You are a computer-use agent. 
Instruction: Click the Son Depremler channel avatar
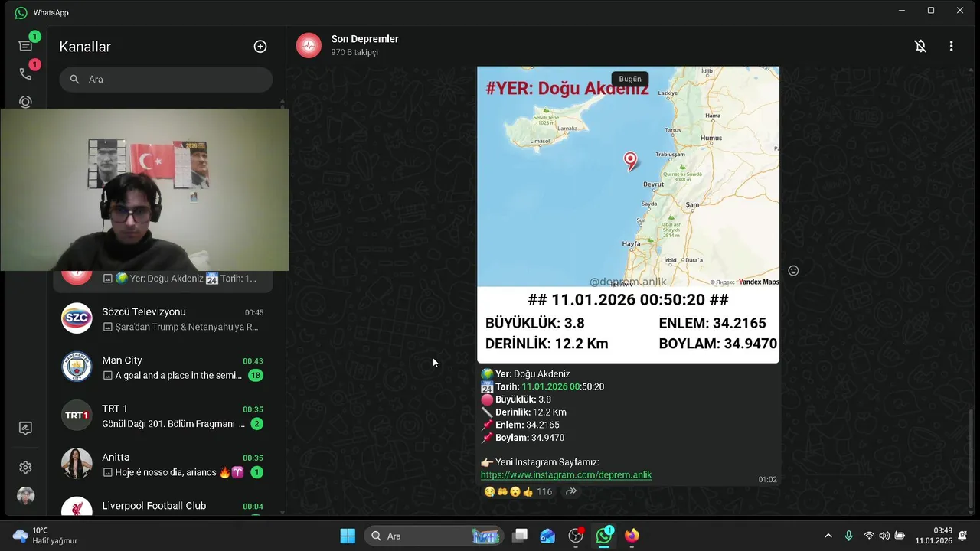point(309,46)
